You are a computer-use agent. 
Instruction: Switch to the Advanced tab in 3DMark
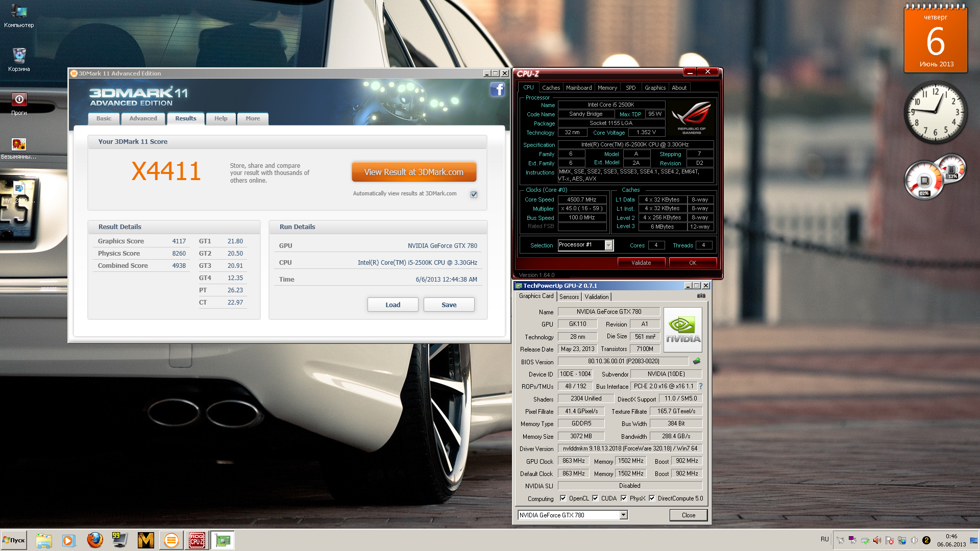[143, 118]
